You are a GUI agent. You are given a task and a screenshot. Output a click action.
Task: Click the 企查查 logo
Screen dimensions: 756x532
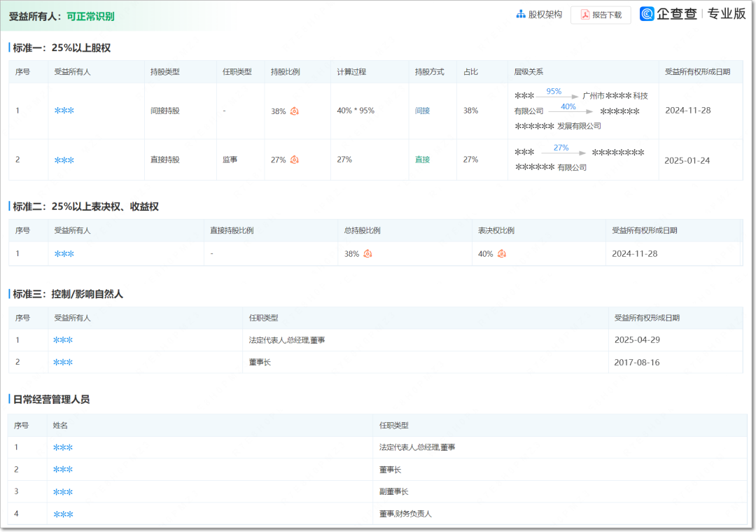(x=668, y=14)
